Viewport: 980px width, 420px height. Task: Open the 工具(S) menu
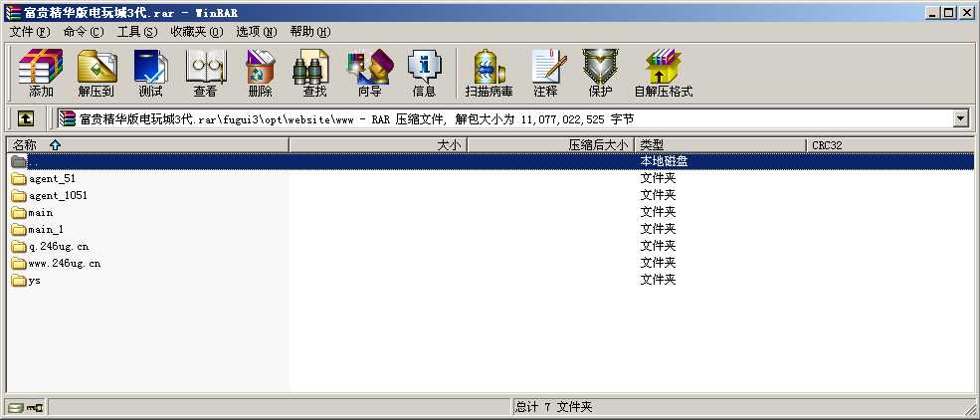tap(137, 31)
